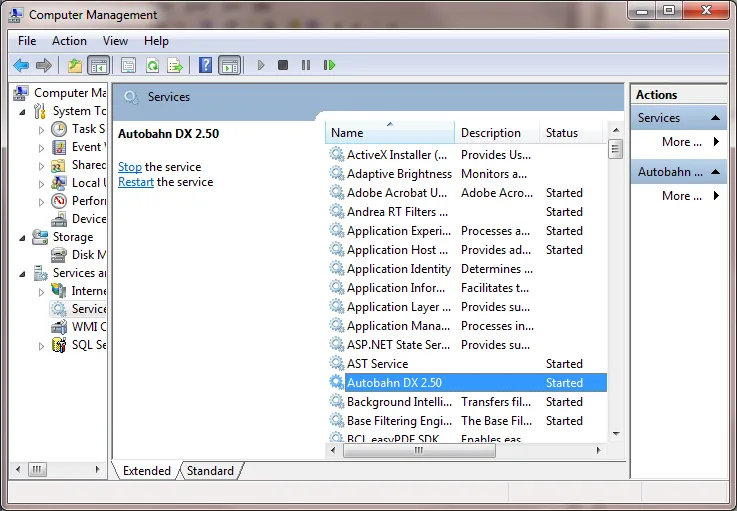Click the Stop the service link
The width and height of the screenshot is (737, 511).
coord(129,167)
